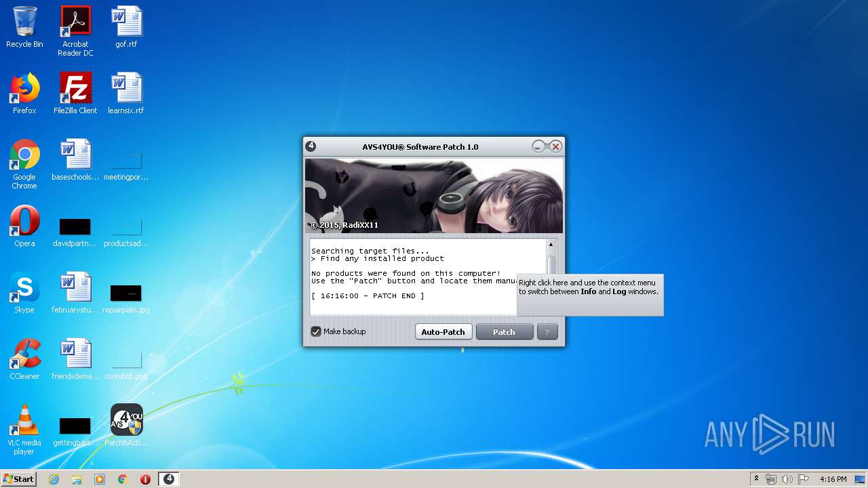Click the anime banner image
Viewport: 868px width, 488px height.
(x=434, y=196)
